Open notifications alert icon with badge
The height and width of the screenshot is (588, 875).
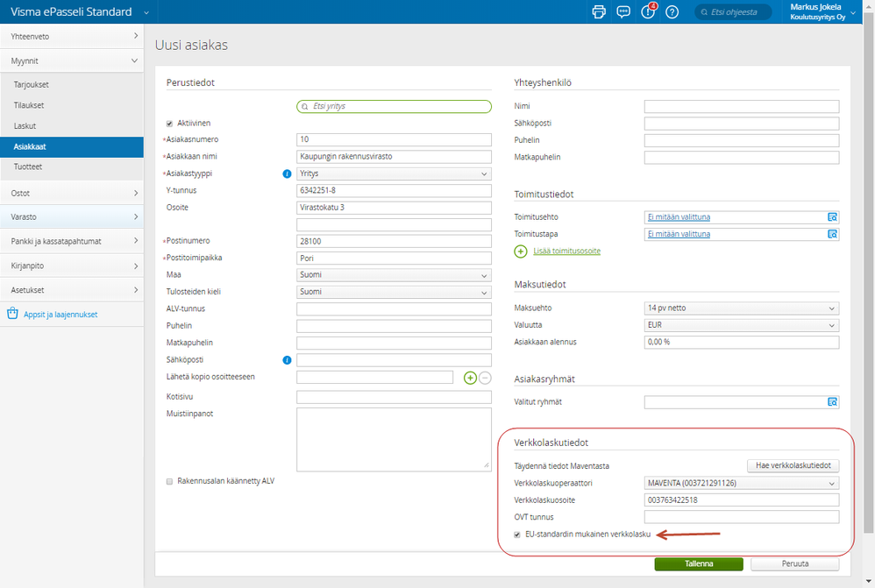coord(649,11)
